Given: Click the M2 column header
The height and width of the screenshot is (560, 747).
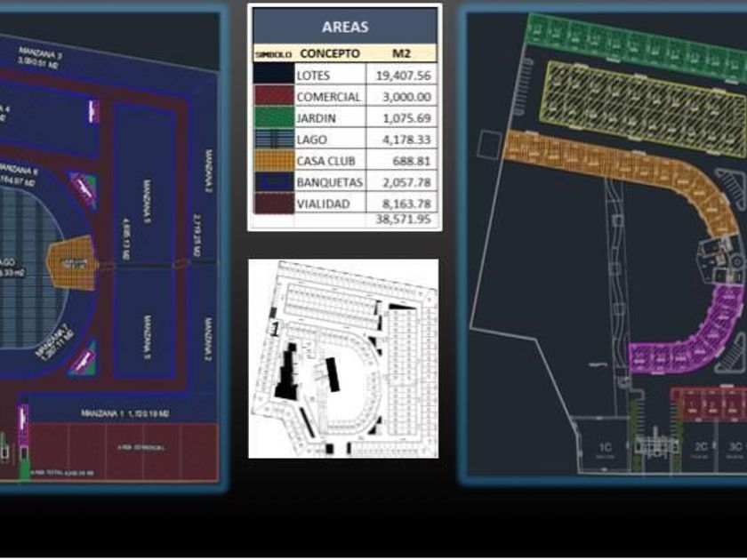Looking at the screenshot, I should click(401, 53).
